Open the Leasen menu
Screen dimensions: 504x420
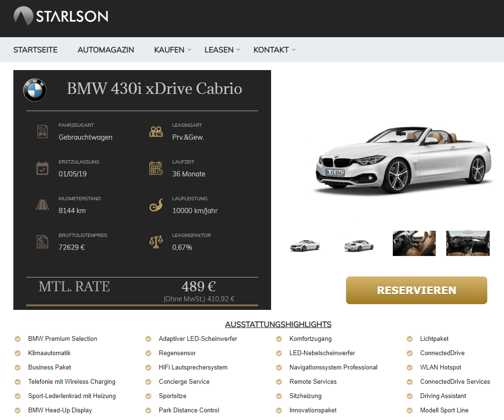point(219,50)
